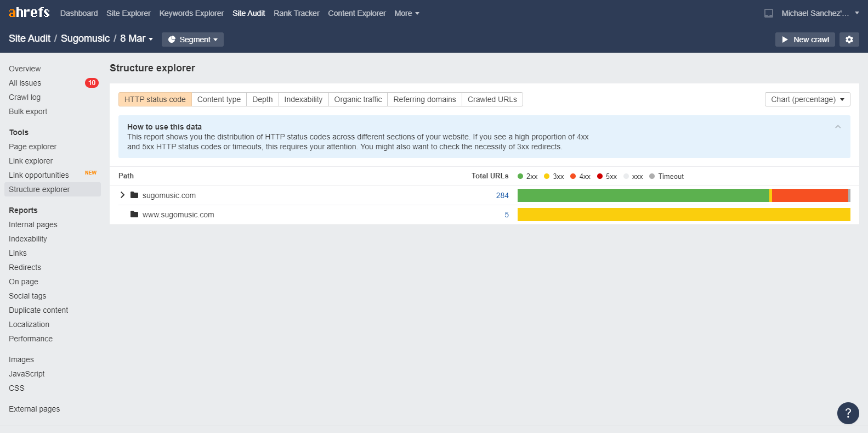Image resolution: width=868 pixels, height=433 pixels.
Task: Click the yellow 3xx bar for www.sugomusic.com
Action: pyautogui.click(x=684, y=215)
